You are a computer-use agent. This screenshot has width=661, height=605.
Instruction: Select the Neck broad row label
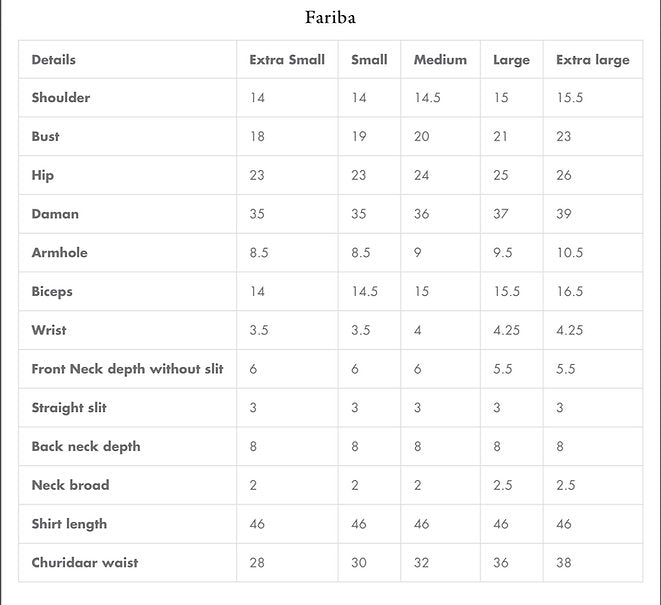pyautogui.click(x=70, y=485)
